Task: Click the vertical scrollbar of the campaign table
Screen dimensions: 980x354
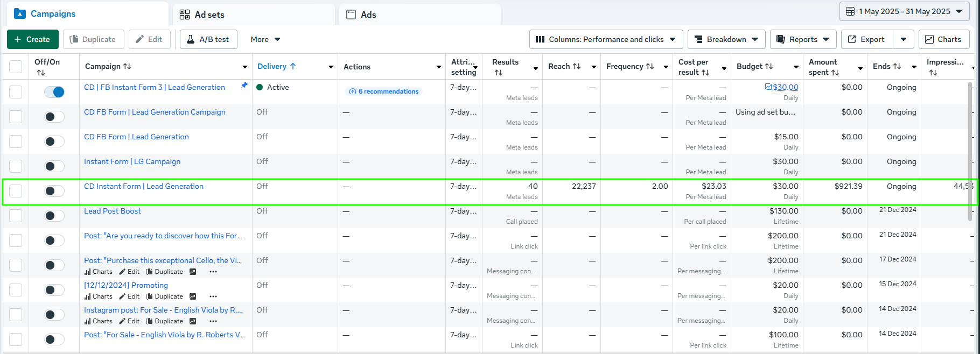Action: pyautogui.click(x=970, y=151)
